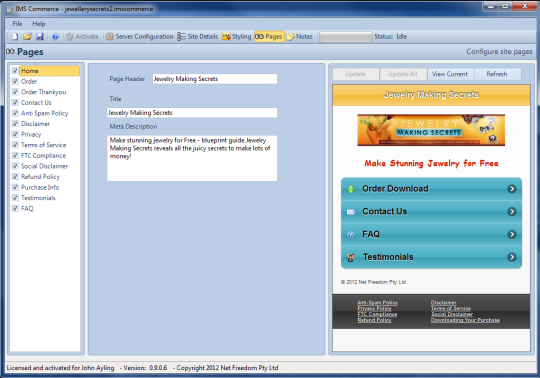Click the Anti-Spam Policy footer link

point(377,303)
